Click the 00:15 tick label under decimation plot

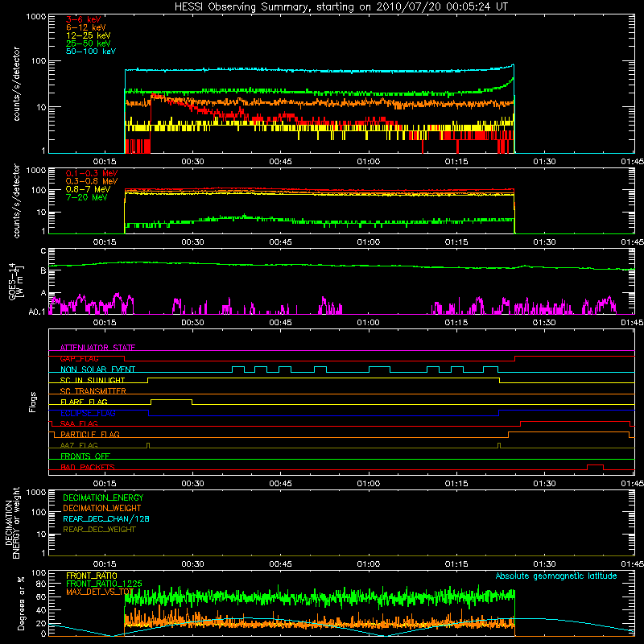pos(105,564)
